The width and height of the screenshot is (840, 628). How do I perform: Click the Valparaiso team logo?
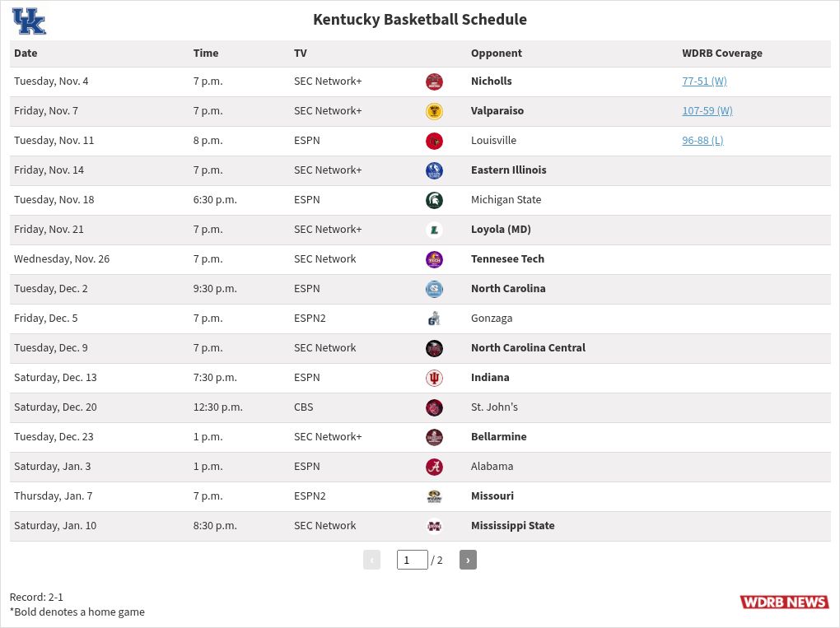434,111
